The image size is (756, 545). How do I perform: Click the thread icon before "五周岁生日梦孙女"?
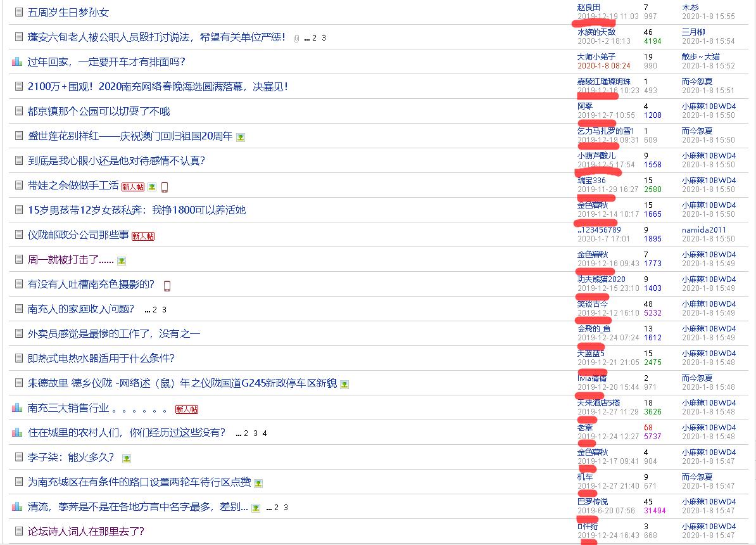point(18,13)
